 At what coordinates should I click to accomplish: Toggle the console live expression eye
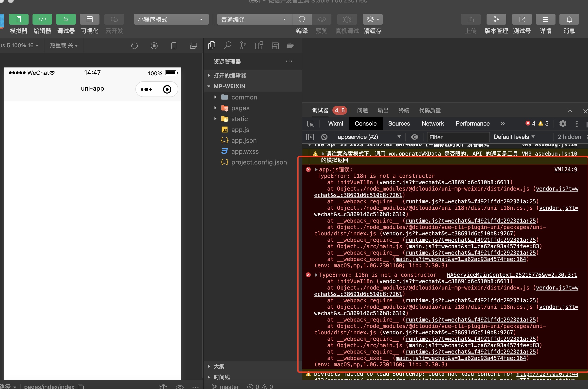tap(414, 137)
